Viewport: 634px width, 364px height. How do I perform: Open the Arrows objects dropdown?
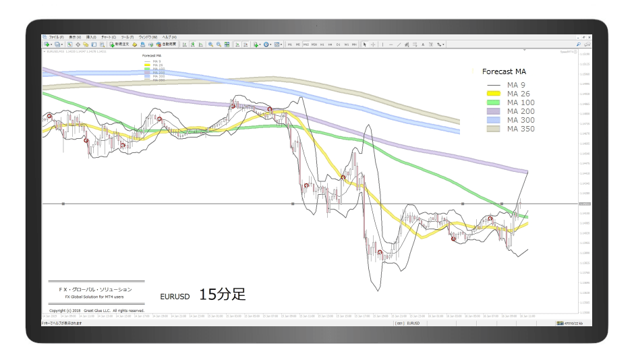(x=440, y=44)
